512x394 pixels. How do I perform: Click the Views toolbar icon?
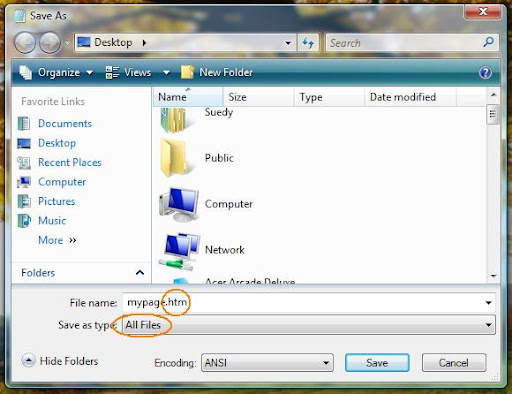click(x=112, y=72)
